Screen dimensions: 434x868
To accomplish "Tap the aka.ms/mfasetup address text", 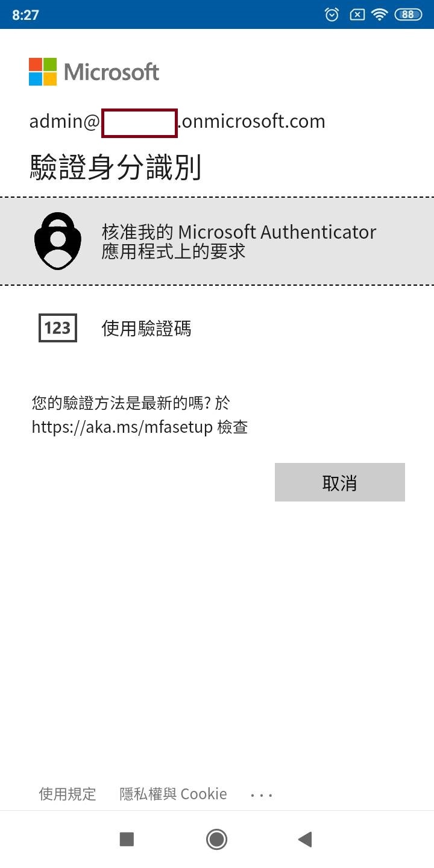I will point(122,427).
